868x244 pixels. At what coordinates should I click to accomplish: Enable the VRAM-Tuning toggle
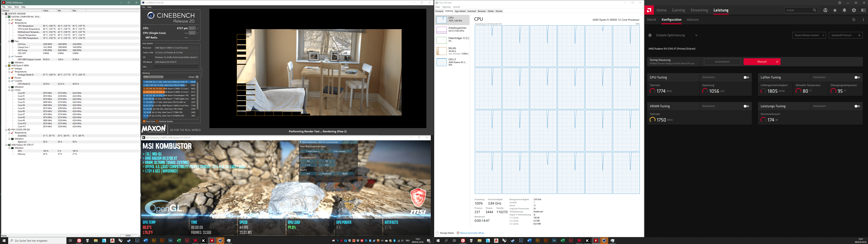pos(746,106)
